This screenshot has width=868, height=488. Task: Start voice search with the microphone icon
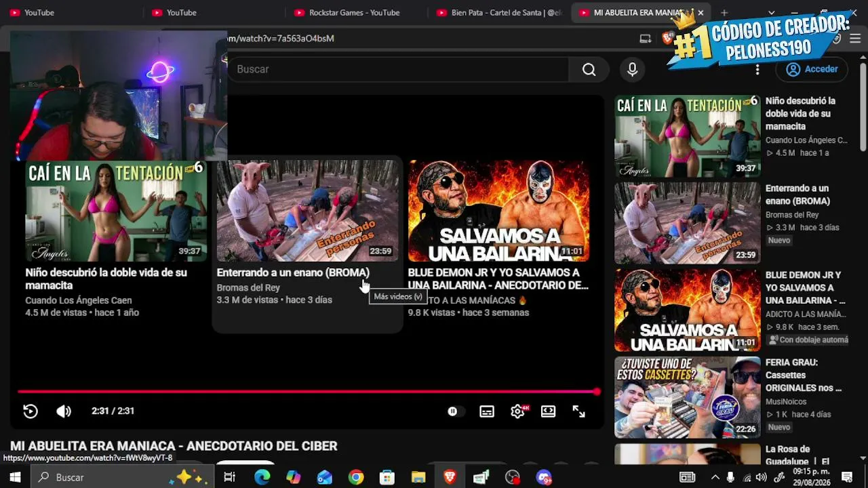[632, 69]
